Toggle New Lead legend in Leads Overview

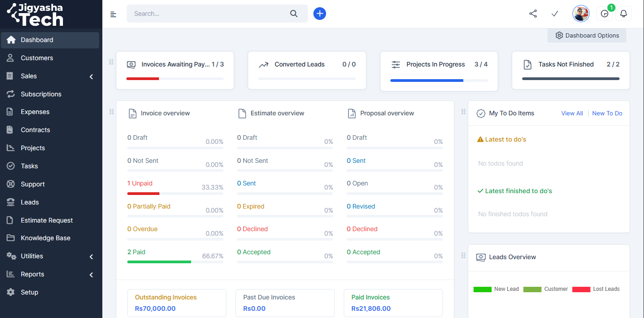pyautogui.click(x=496, y=289)
